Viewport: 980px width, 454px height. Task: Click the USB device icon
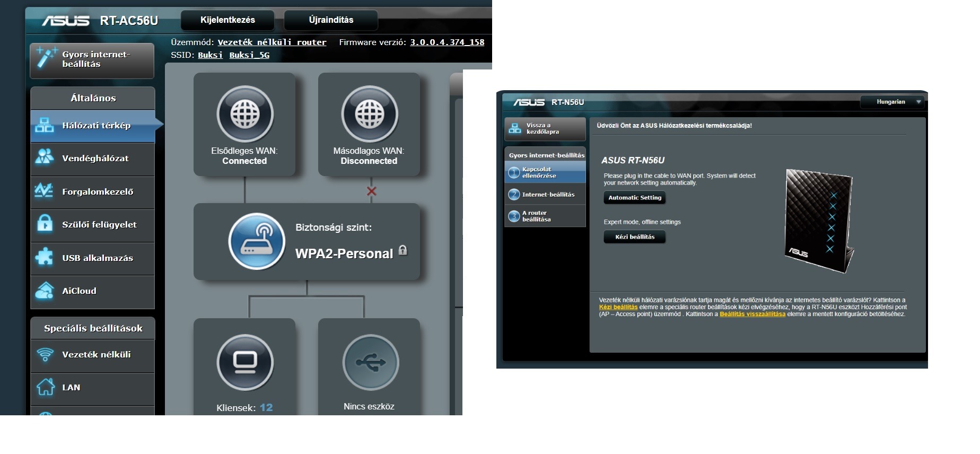pyautogui.click(x=370, y=363)
